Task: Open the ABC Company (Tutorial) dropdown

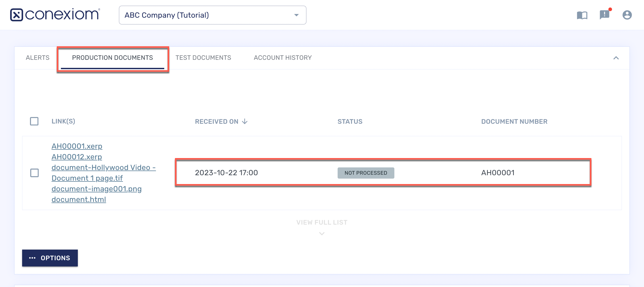Action: point(212,15)
